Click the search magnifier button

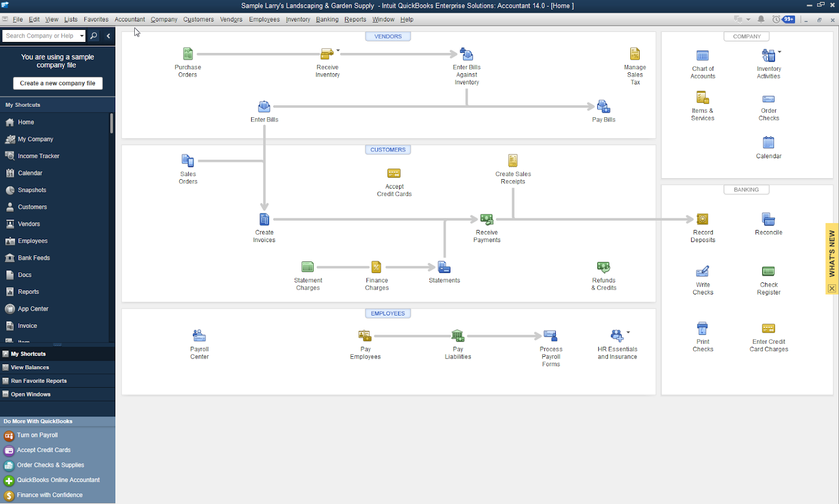click(x=94, y=36)
